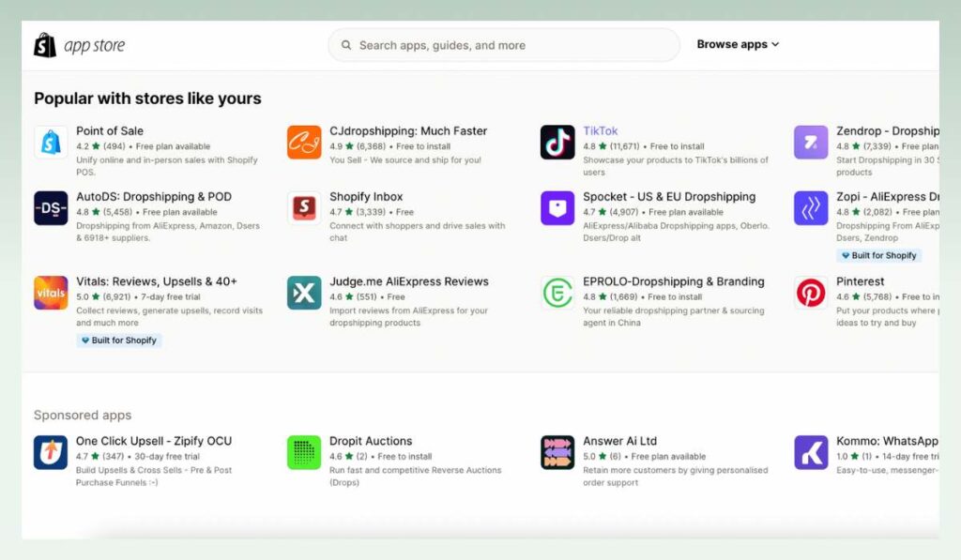Open Judge.me AliExpress Reviews listing
The height and width of the screenshot is (560, 961).
pos(409,281)
